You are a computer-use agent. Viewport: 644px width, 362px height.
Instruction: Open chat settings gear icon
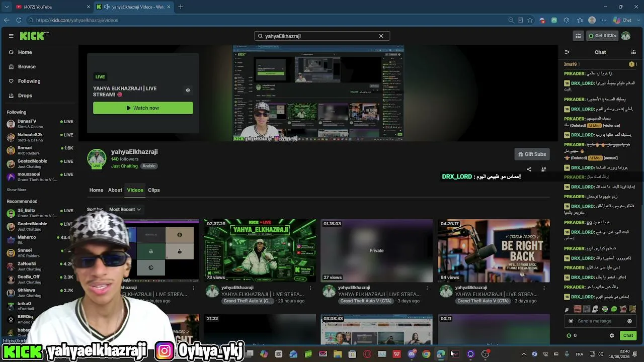612,335
